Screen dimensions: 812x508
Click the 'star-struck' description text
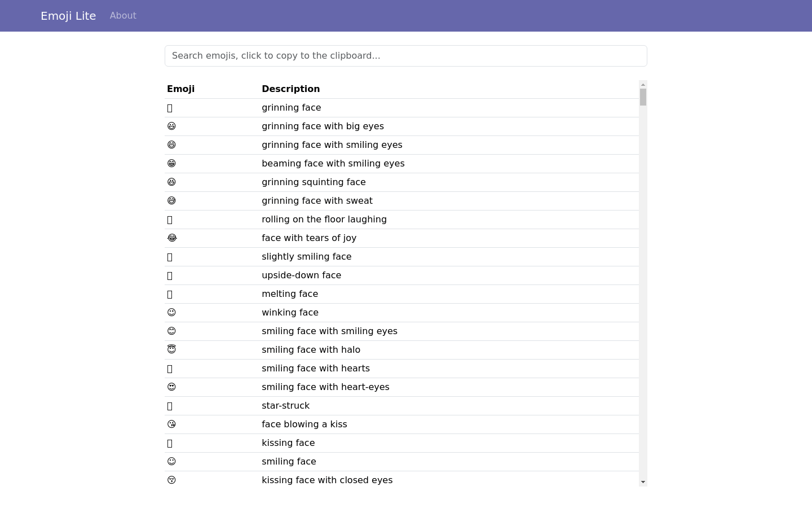(x=285, y=406)
